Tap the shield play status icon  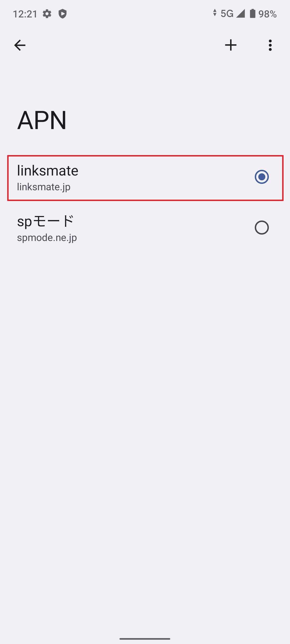[63, 14]
